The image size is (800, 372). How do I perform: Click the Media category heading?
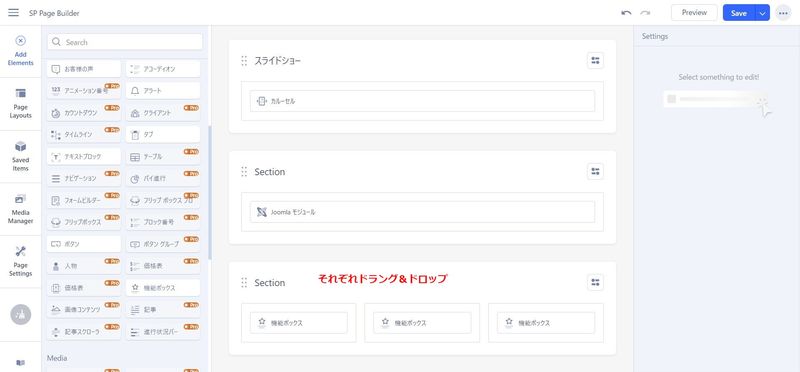point(57,358)
